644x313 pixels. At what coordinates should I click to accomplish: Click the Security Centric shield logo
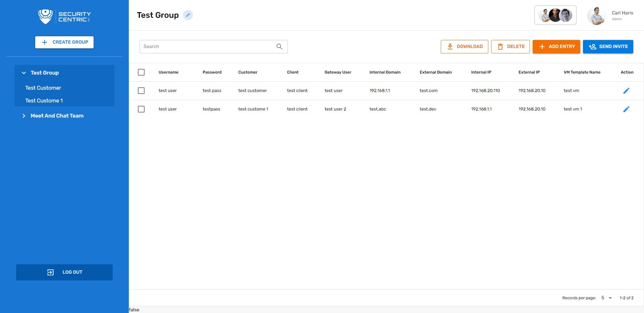(45, 16)
